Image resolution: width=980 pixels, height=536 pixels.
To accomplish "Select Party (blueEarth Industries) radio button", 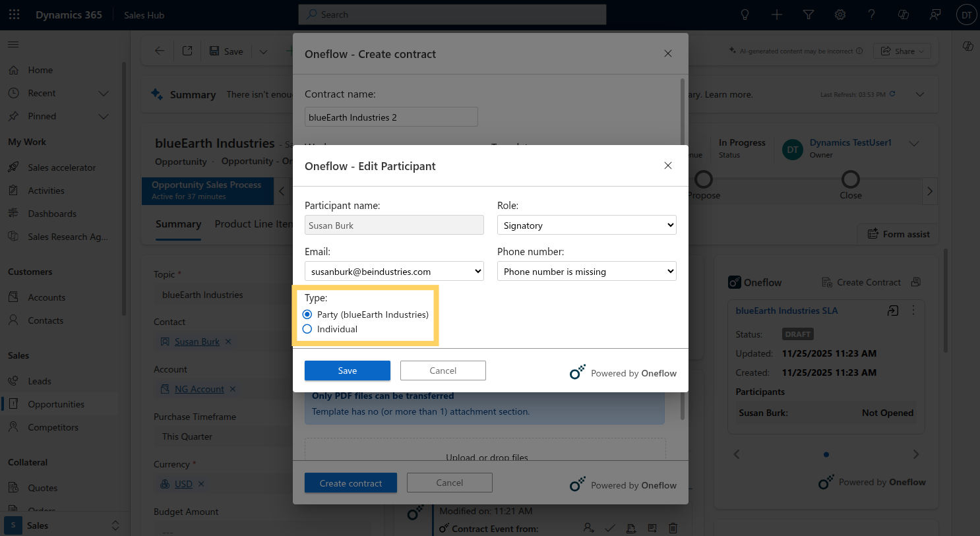I will pyautogui.click(x=307, y=314).
